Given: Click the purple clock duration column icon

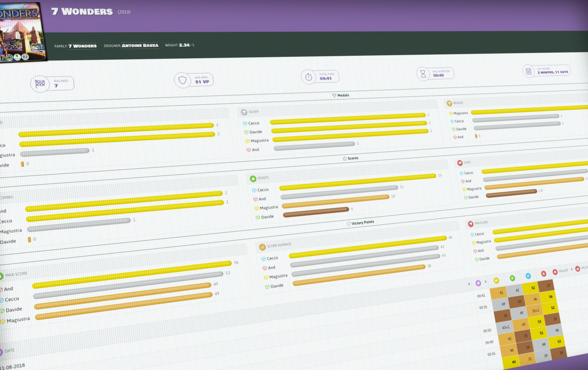Looking at the screenshot, I should tap(478, 283).
